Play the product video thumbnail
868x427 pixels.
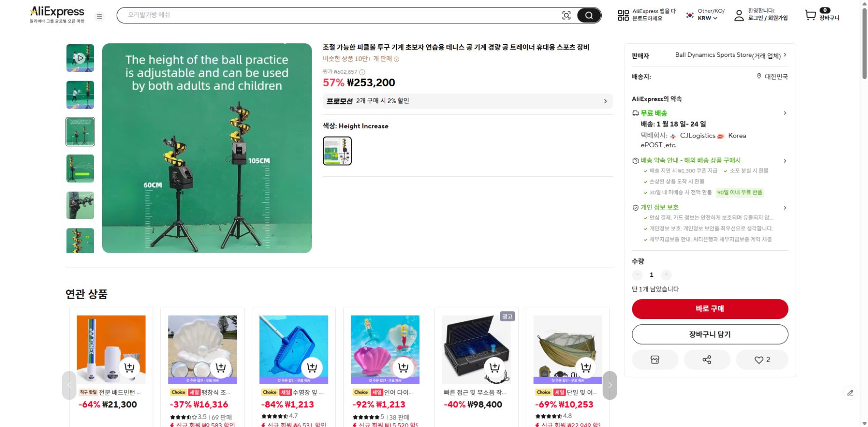pos(80,58)
